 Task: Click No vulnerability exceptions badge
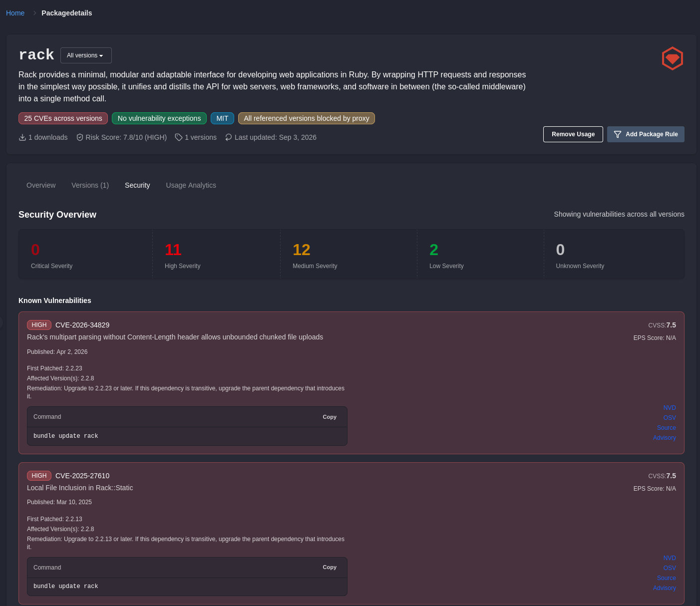click(x=159, y=118)
